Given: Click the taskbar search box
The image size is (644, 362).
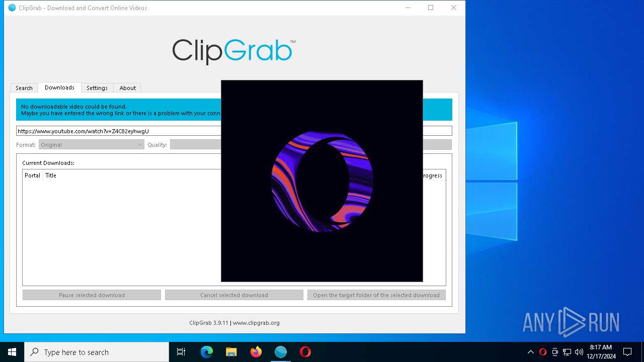Looking at the screenshot, I should click(97, 352).
